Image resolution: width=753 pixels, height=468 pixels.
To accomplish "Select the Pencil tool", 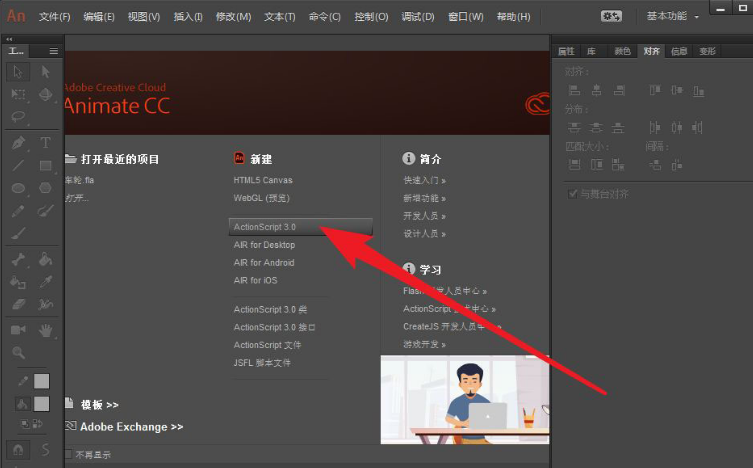I will click(18, 210).
